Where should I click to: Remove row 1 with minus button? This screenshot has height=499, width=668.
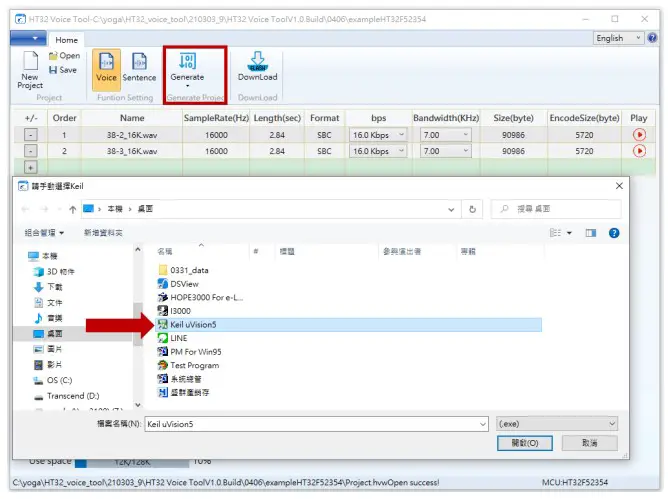pyautogui.click(x=31, y=135)
